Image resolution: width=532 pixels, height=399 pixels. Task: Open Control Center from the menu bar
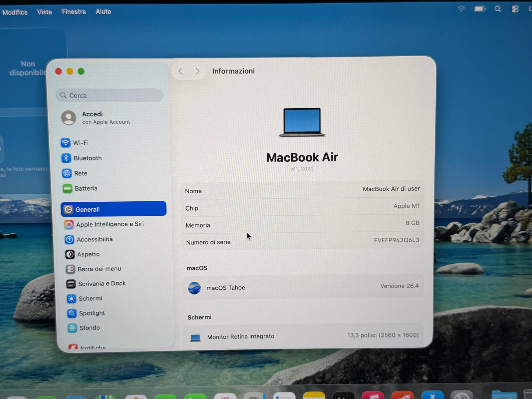pos(515,9)
